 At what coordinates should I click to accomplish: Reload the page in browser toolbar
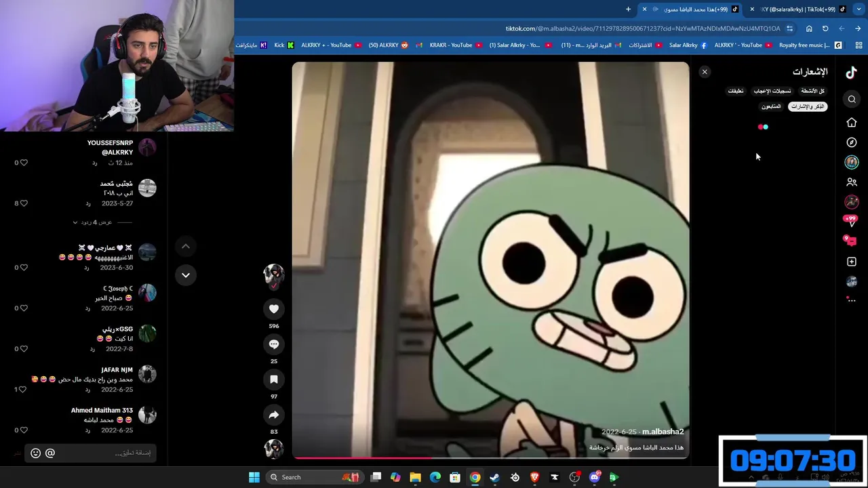[825, 28]
